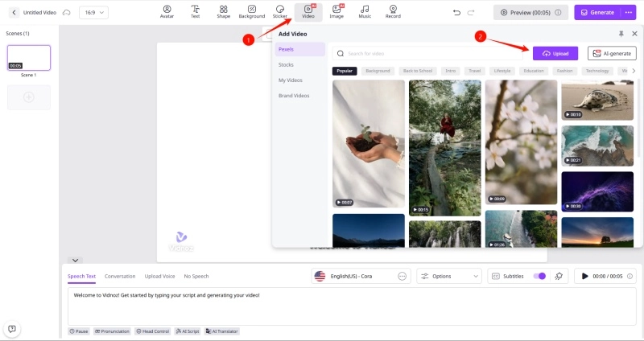This screenshot has height=341, width=644.
Task: Open the Avatar tool
Action: click(167, 12)
